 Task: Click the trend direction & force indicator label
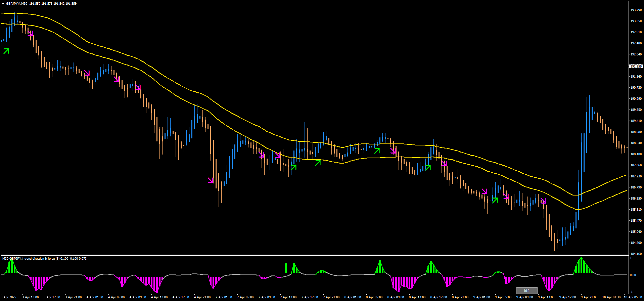[44, 259]
